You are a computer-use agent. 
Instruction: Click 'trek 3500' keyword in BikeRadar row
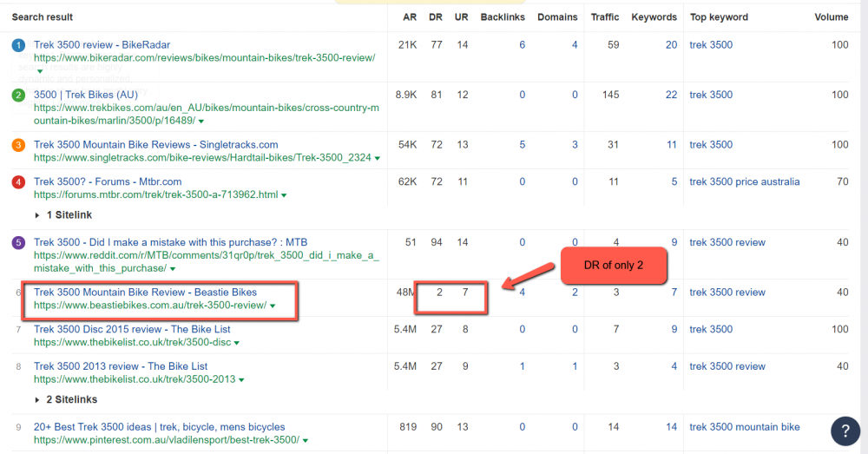click(711, 45)
